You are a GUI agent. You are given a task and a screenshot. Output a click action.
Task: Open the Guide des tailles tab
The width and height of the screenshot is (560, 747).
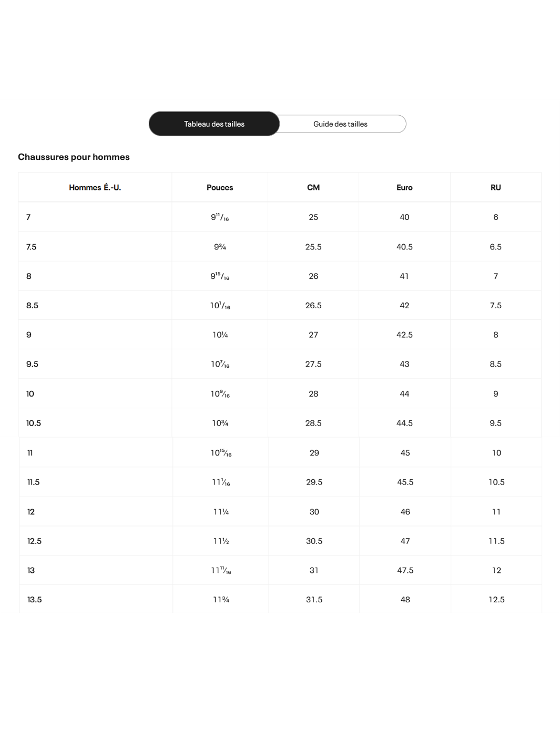click(x=341, y=124)
